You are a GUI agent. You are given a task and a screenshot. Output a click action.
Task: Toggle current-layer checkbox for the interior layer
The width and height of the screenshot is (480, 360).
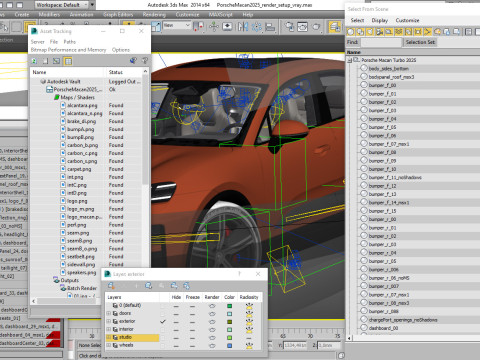[162, 330]
